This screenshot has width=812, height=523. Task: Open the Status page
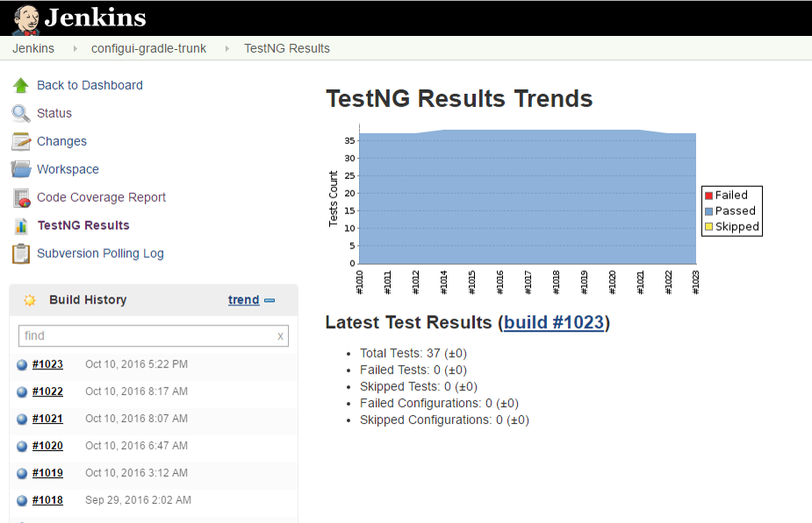(54, 113)
